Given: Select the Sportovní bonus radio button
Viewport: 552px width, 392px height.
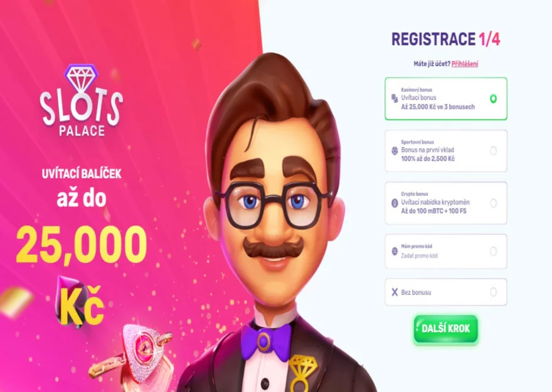Looking at the screenshot, I should coord(493,151).
